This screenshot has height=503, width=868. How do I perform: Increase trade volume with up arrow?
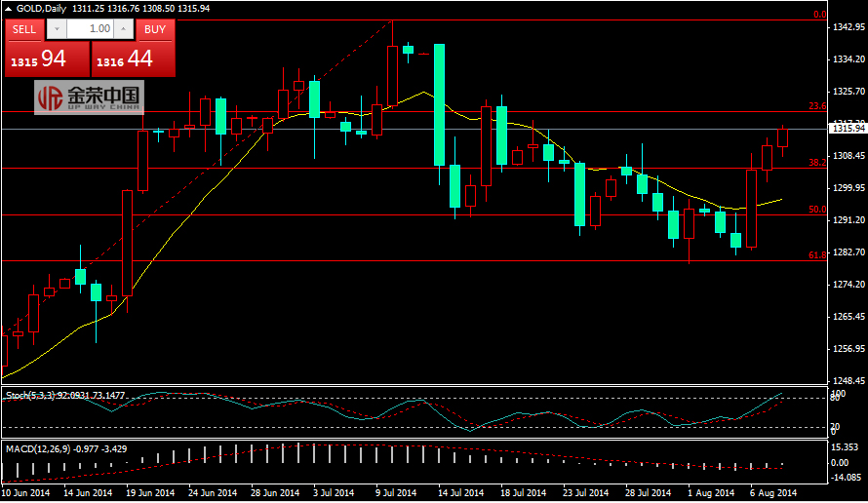click(125, 29)
